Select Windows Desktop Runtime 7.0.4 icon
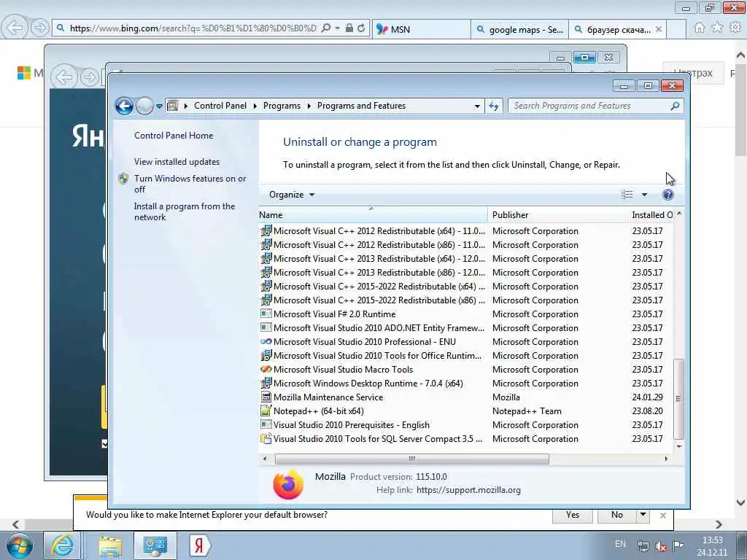The height and width of the screenshot is (560, 747). click(x=266, y=384)
